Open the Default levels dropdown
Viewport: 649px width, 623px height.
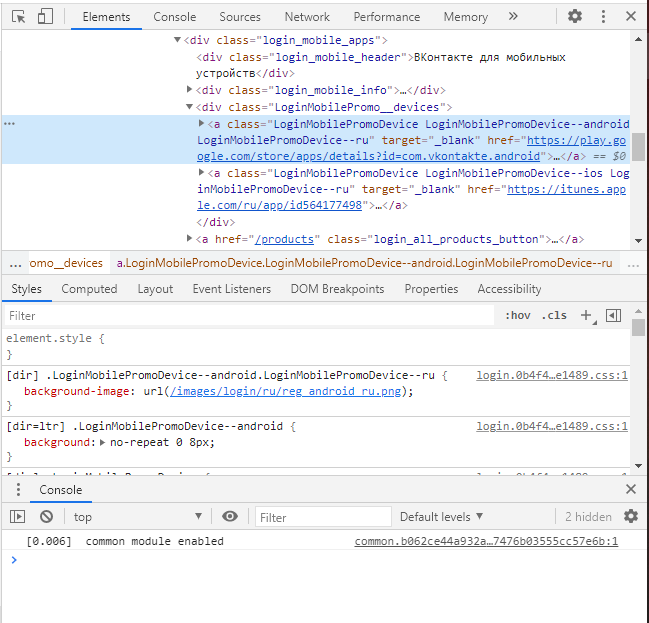coord(441,517)
